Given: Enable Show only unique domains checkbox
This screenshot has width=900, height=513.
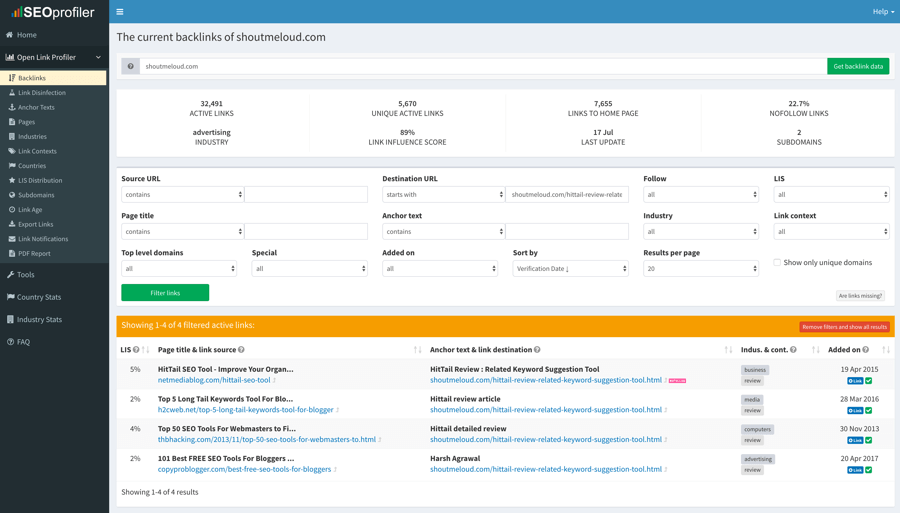Looking at the screenshot, I should point(777,263).
